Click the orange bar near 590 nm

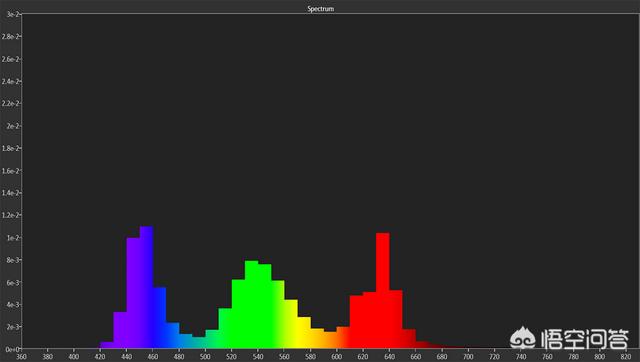point(317,338)
